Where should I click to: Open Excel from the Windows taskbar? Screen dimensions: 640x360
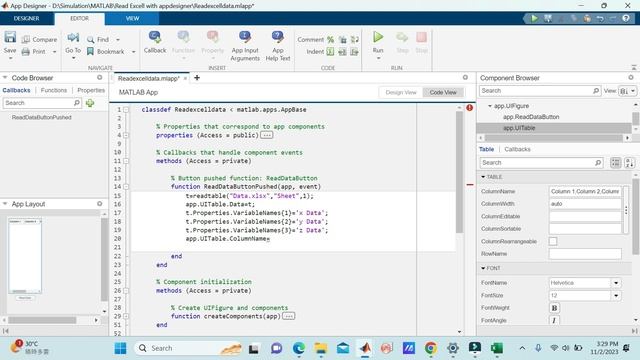pos(497,348)
